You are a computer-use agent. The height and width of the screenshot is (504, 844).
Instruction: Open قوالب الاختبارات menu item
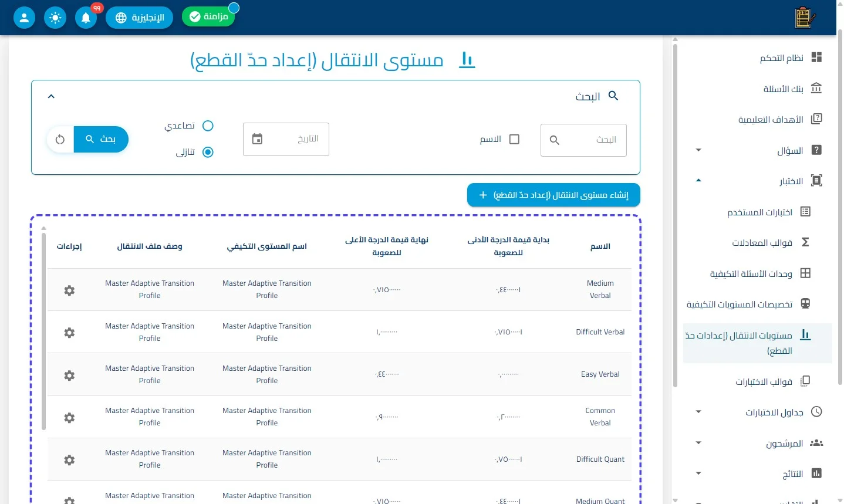pyautogui.click(x=758, y=381)
